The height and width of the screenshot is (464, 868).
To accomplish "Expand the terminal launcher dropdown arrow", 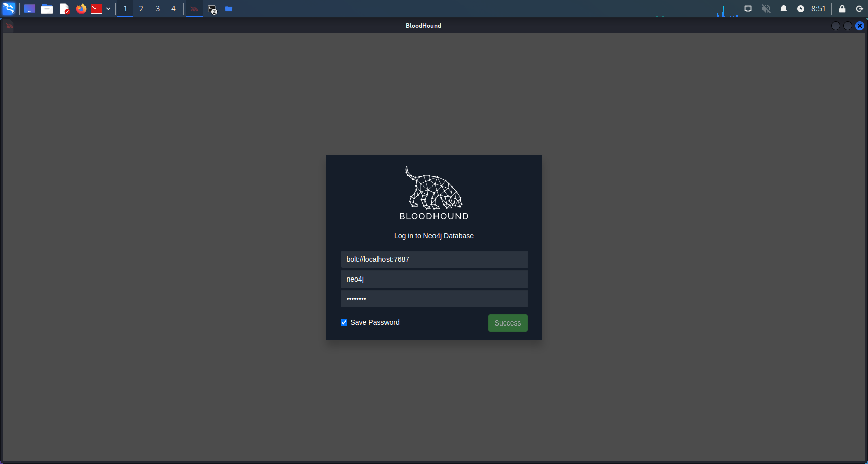I will (x=108, y=9).
